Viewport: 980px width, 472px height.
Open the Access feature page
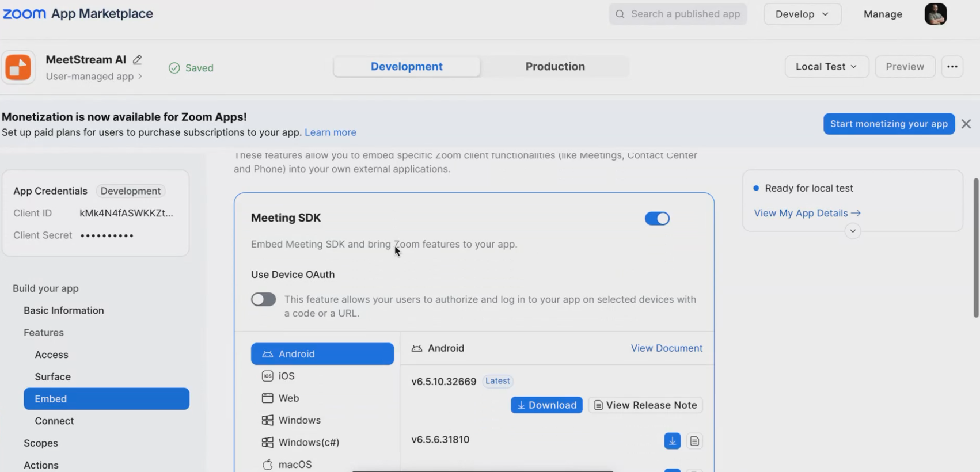[x=51, y=355]
